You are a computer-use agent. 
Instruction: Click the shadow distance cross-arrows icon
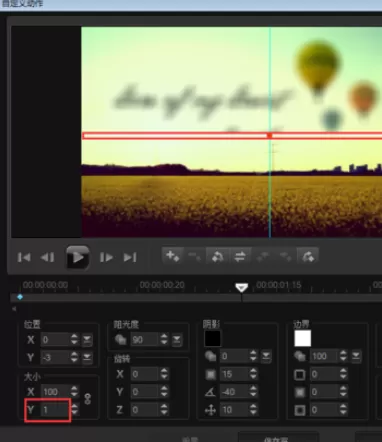pyautogui.click(x=211, y=410)
